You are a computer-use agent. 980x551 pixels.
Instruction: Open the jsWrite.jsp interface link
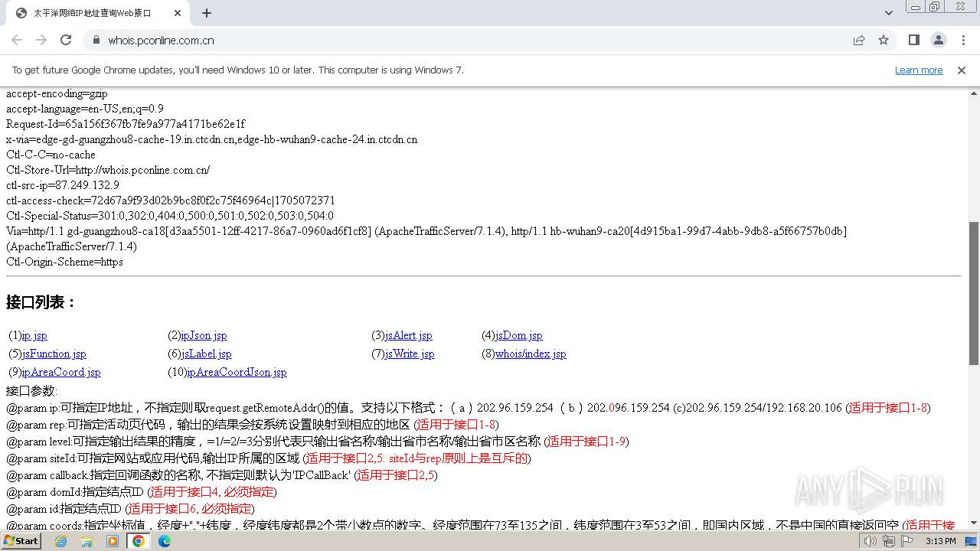(x=410, y=354)
